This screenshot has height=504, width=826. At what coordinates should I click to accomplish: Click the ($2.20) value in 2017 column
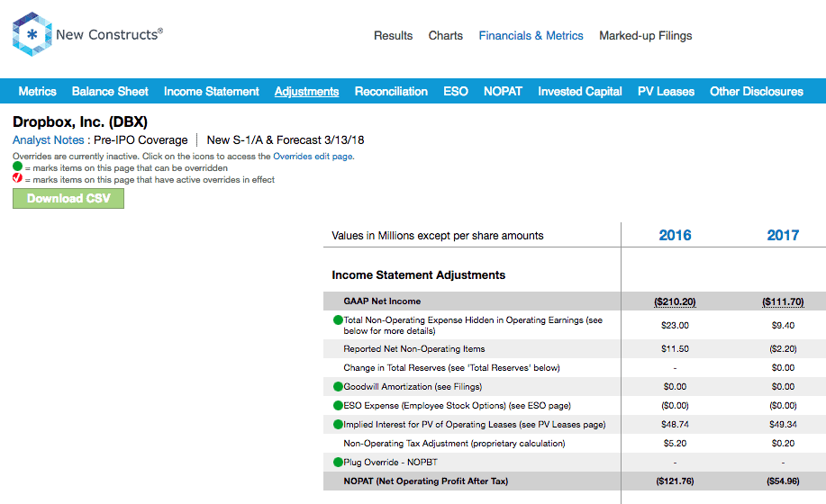point(783,349)
